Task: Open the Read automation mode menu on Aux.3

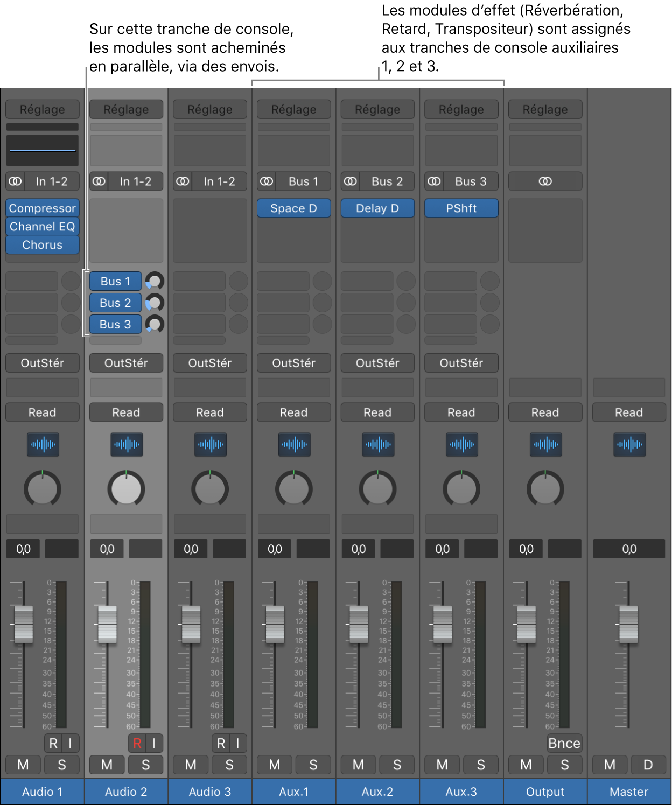Action: click(461, 412)
